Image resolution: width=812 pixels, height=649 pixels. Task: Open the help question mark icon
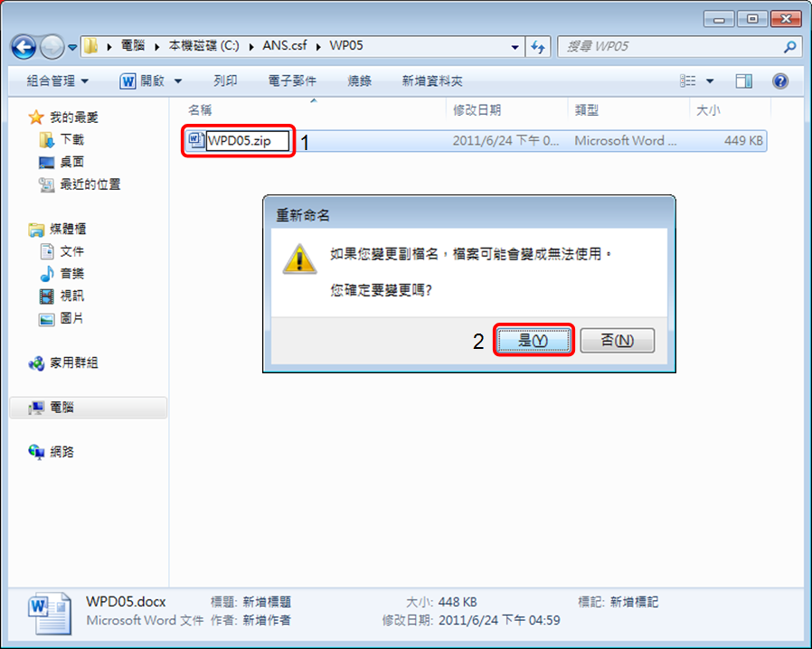779,80
